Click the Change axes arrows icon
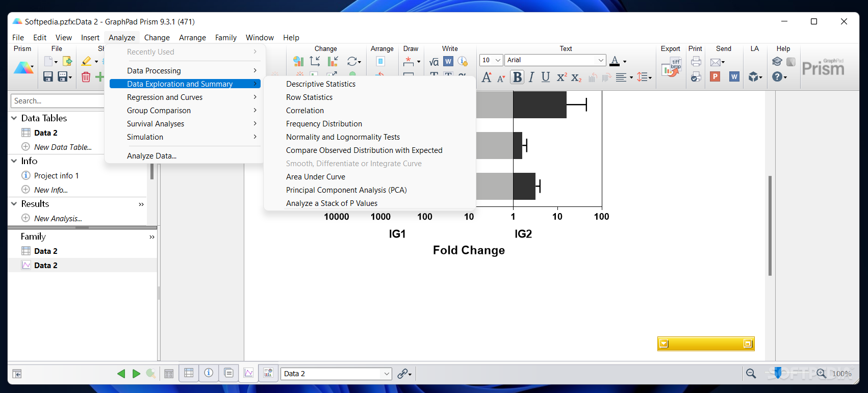Image resolution: width=868 pixels, height=393 pixels. coord(315,61)
